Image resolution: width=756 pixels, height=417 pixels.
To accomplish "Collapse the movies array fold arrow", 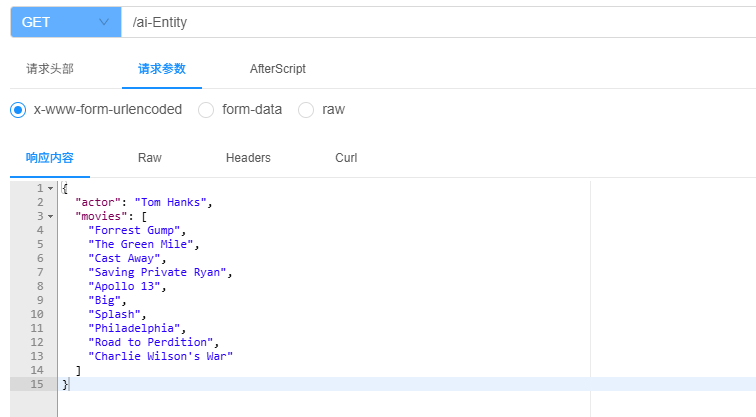I will (50, 216).
